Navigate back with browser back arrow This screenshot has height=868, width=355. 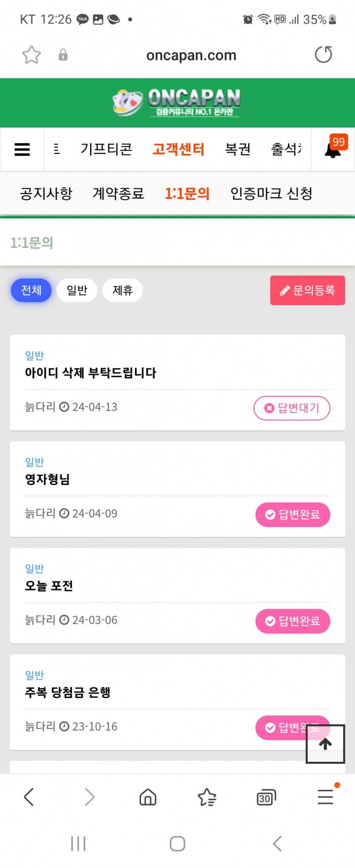[29, 797]
